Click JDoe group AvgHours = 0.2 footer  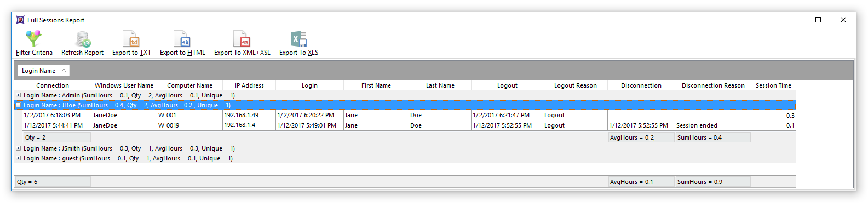coord(641,137)
